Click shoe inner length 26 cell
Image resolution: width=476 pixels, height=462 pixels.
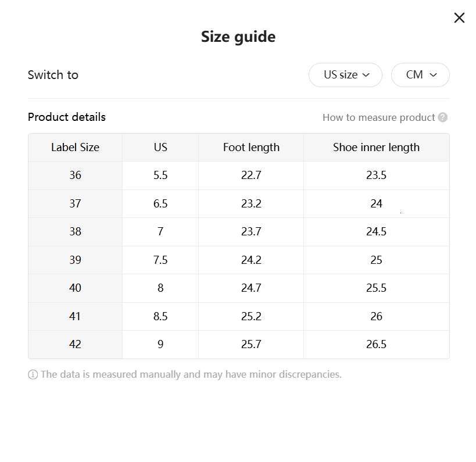376,317
